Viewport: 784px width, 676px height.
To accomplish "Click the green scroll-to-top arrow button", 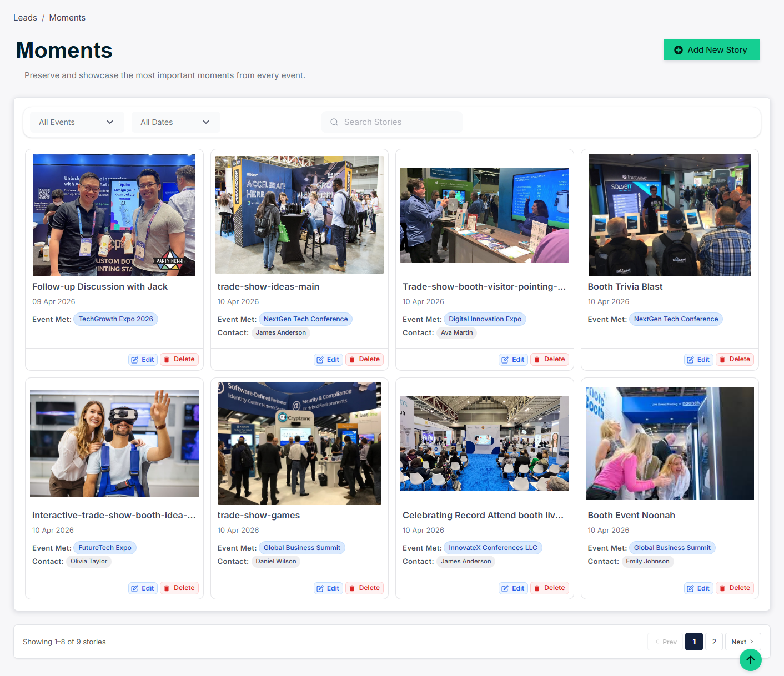I will [x=750, y=659].
